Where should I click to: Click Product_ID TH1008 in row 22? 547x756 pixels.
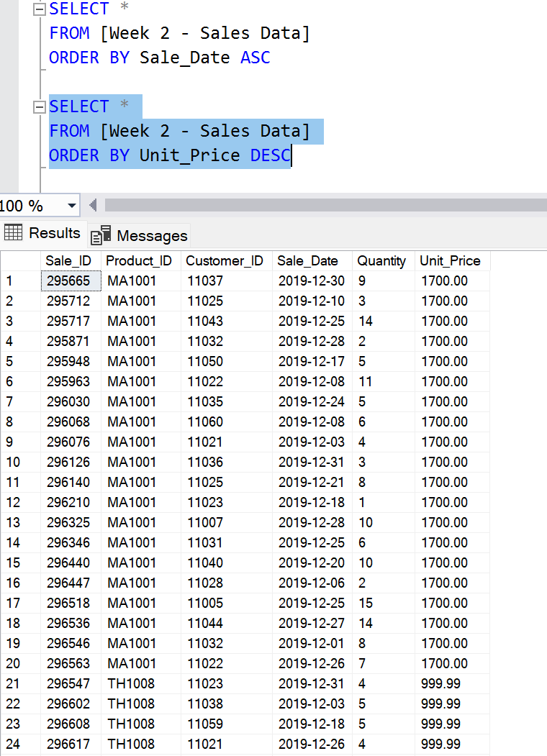(x=141, y=704)
